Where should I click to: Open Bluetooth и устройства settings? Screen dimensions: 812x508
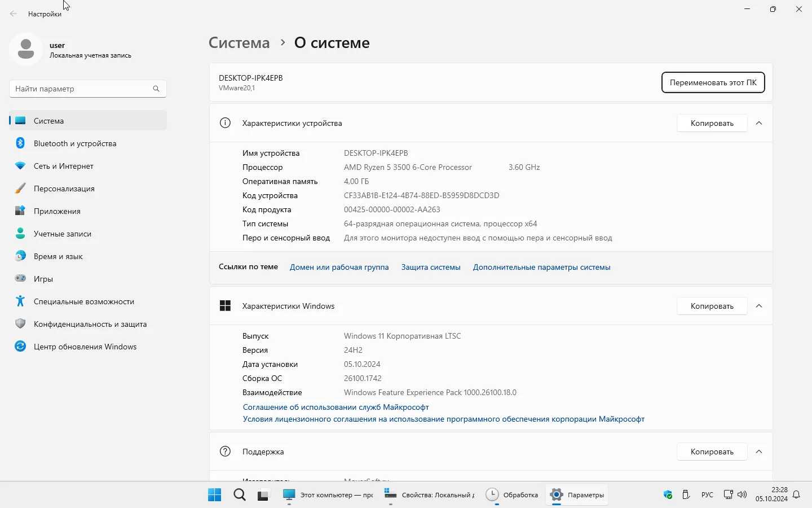[x=74, y=143]
